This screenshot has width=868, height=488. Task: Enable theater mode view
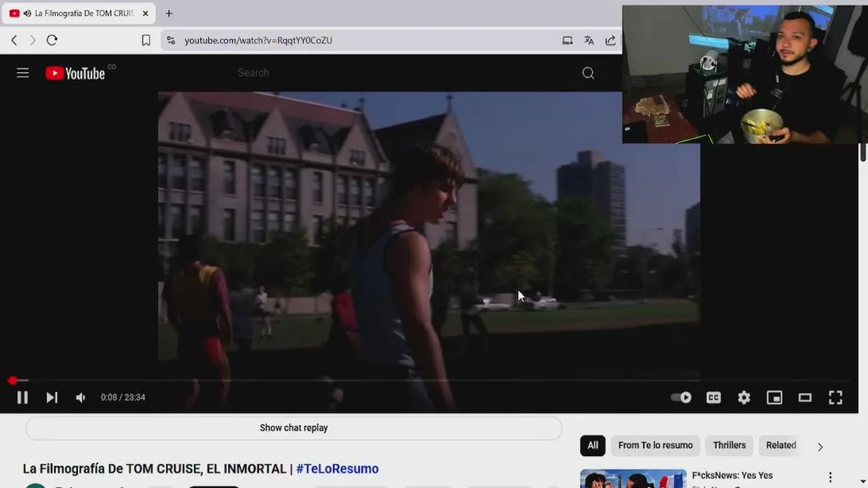[805, 398]
